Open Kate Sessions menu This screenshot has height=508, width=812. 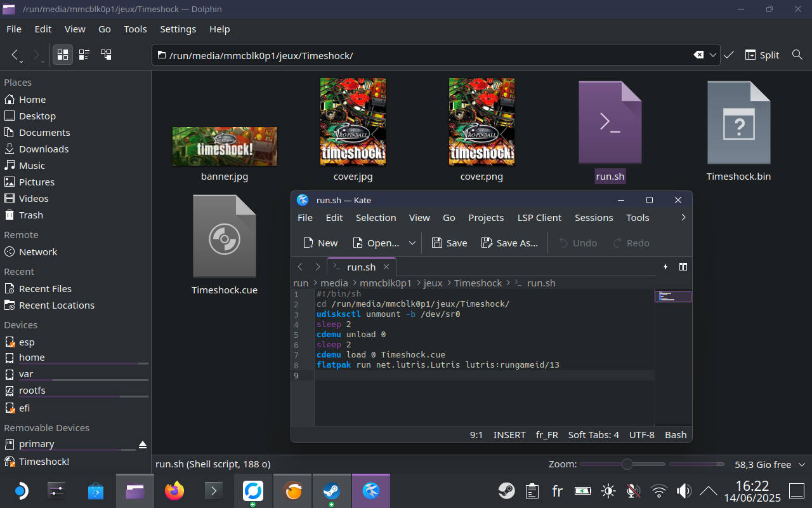coord(594,218)
